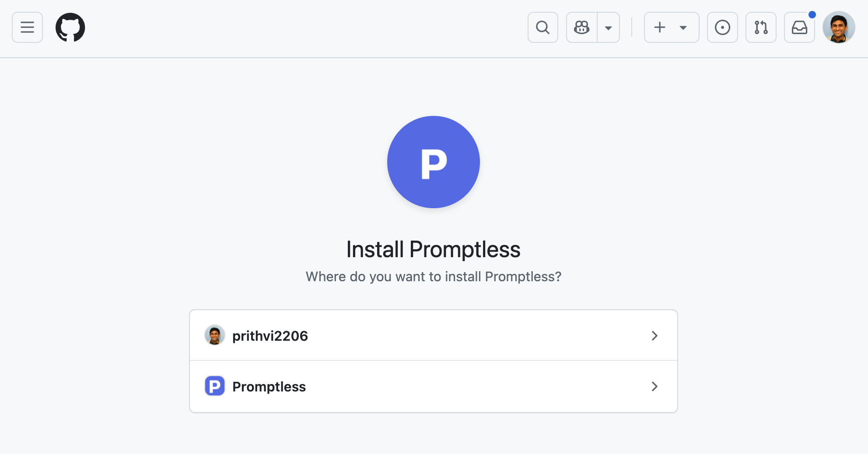Select the Promptless organization for installation

coord(433,386)
